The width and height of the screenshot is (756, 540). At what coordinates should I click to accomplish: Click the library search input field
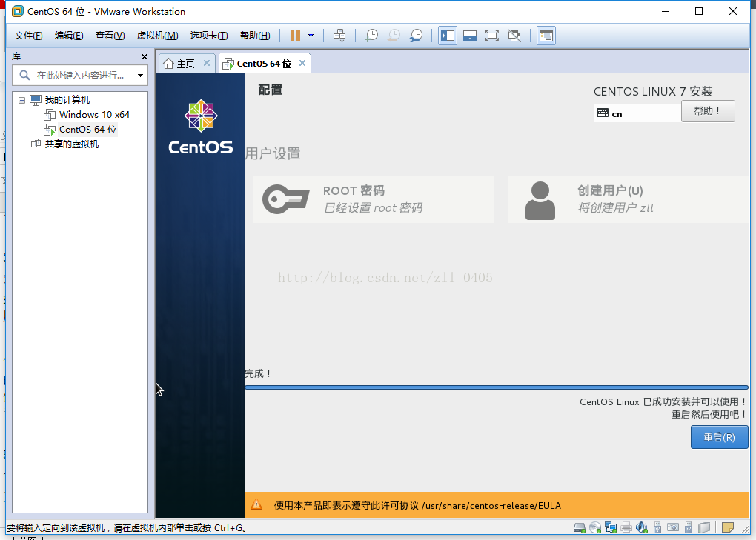79,75
